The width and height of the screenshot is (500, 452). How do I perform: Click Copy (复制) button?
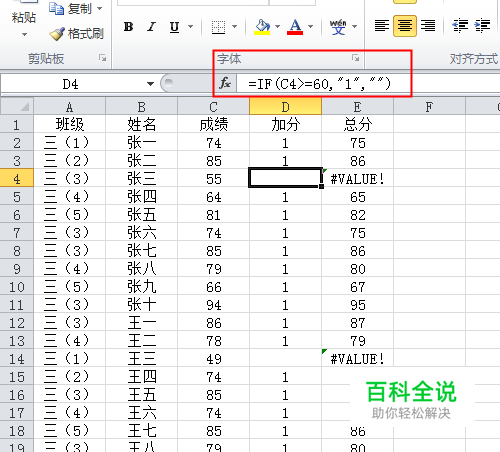[x=70, y=8]
